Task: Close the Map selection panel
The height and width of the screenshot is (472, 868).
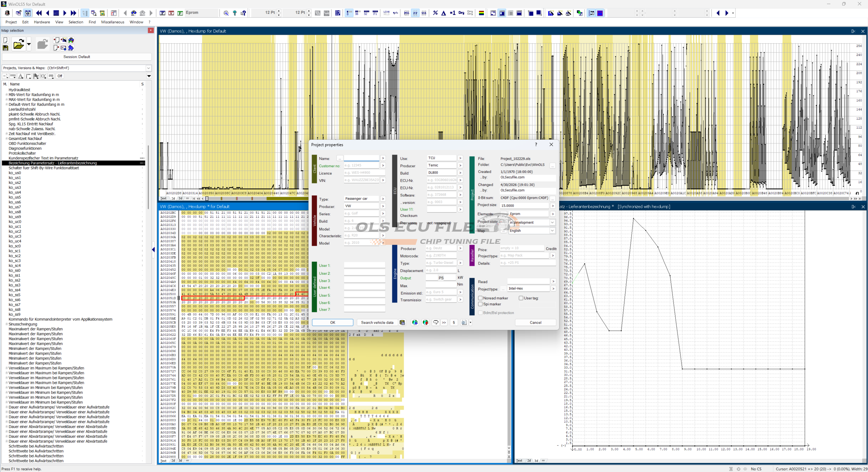Action: click(151, 31)
